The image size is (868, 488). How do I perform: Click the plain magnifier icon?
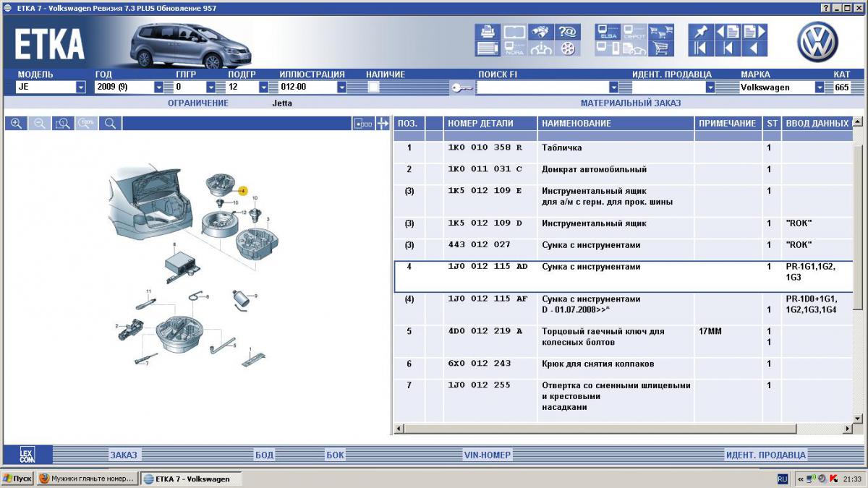tap(111, 124)
